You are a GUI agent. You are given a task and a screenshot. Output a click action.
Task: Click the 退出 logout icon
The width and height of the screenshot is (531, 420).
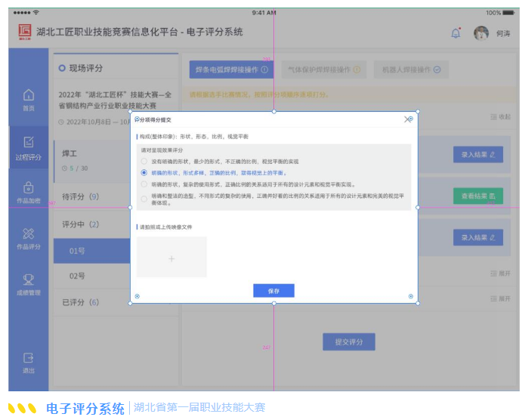pos(29,361)
